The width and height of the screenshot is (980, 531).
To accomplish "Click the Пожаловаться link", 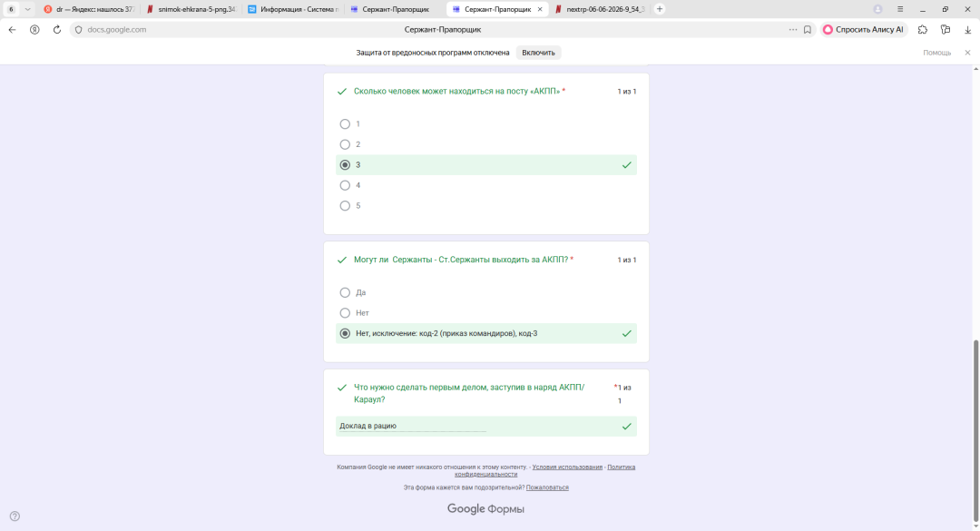I will coord(547,487).
